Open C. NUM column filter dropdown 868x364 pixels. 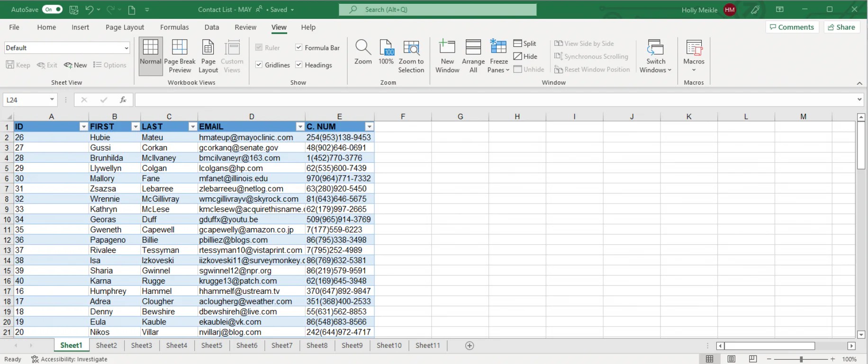click(x=369, y=127)
